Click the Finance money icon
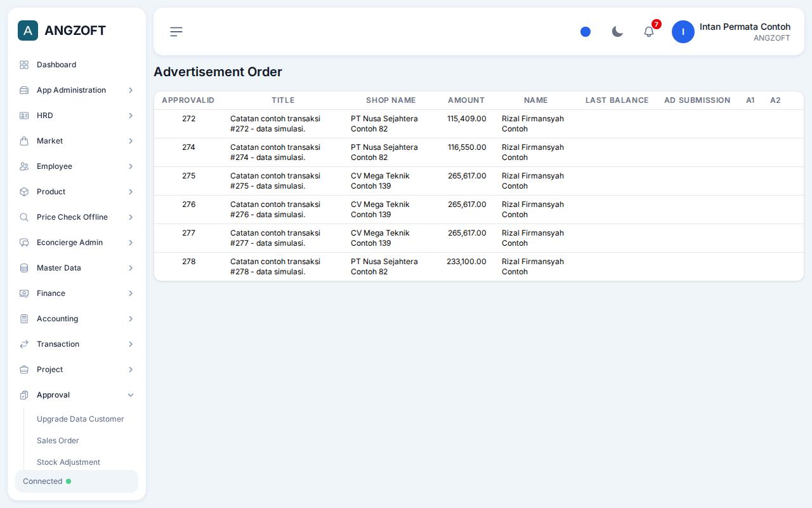The height and width of the screenshot is (508, 812). click(x=24, y=293)
